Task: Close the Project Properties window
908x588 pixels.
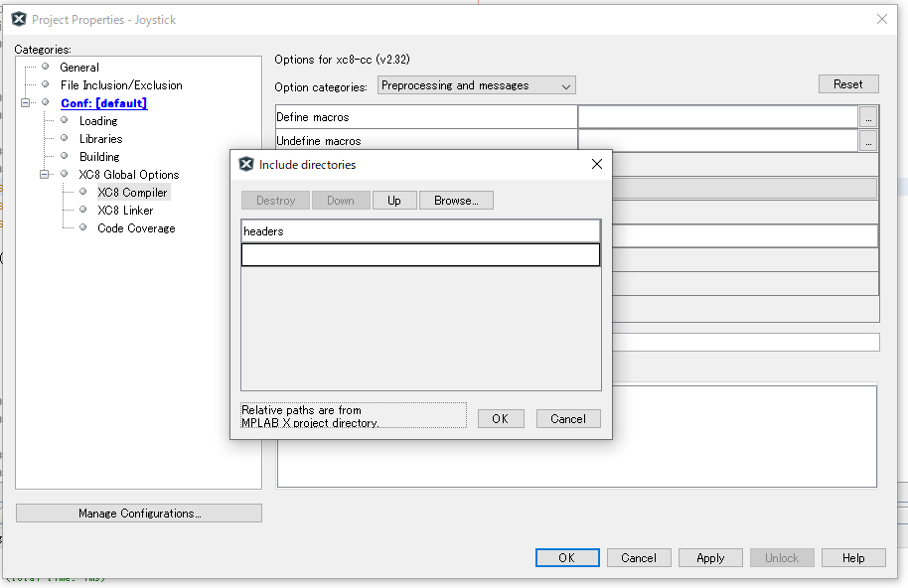Action: click(x=882, y=19)
